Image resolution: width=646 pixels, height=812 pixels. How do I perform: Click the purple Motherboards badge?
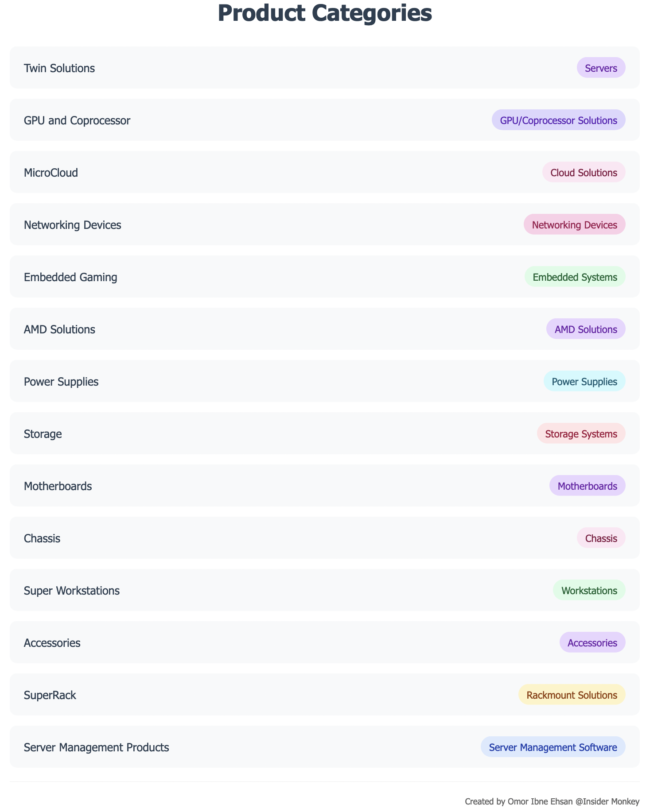(587, 486)
